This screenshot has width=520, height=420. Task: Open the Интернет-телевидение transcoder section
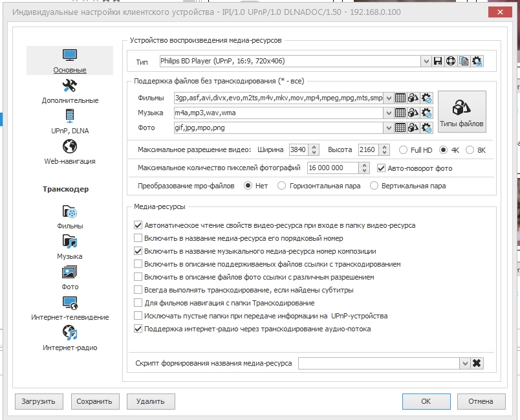click(x=70, y=308)
